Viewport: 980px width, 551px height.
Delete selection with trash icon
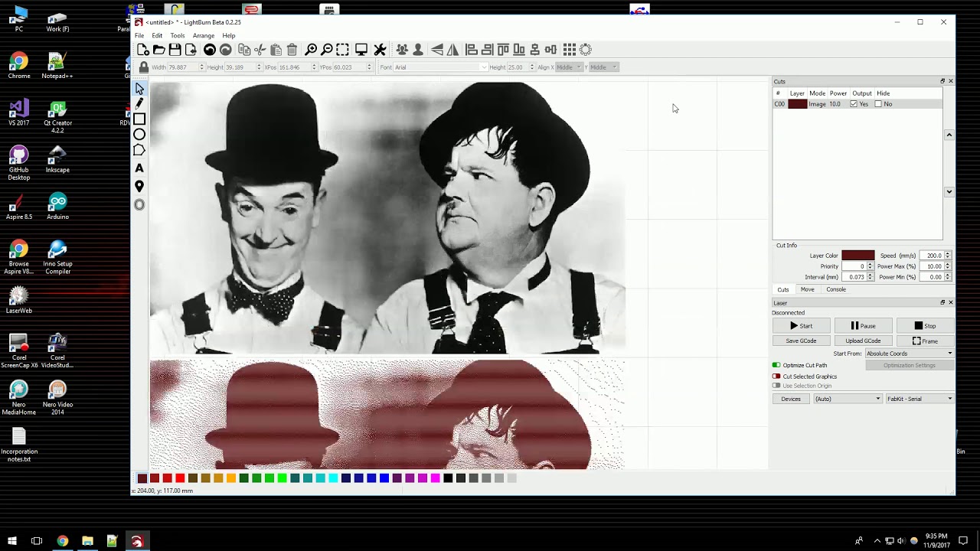pyautogui.click(x=292, y=50)
